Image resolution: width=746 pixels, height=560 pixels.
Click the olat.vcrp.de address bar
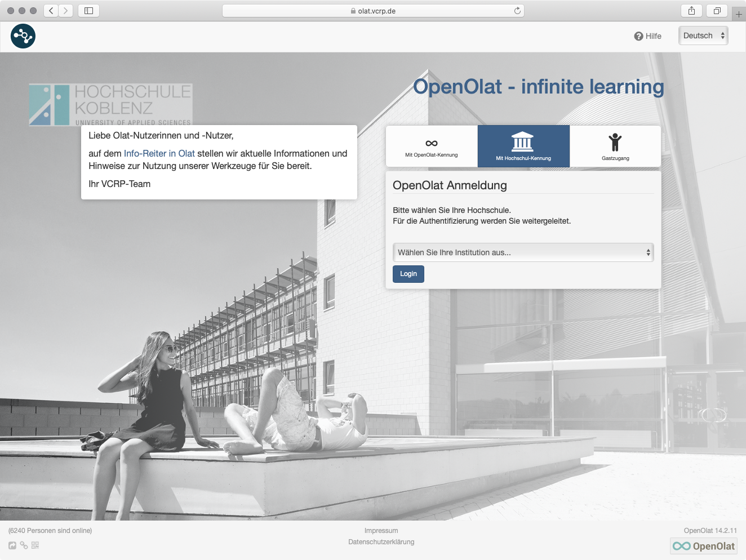[373, 11]
